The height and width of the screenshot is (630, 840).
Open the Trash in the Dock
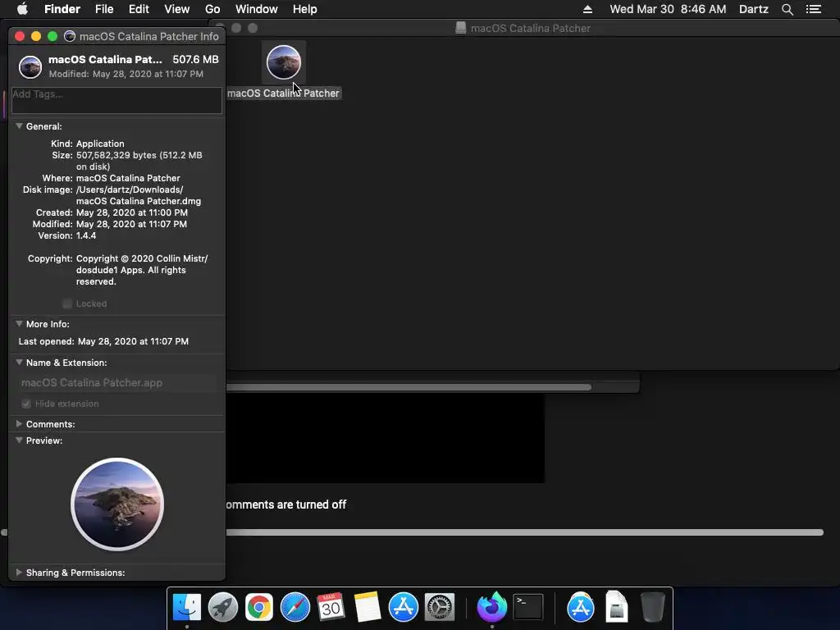tap(652, 607)
